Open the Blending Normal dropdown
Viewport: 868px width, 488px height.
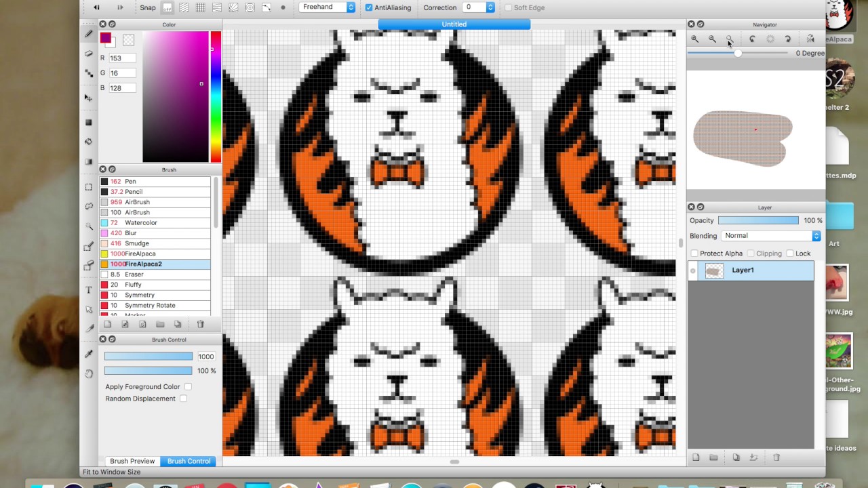pos(771,236)
